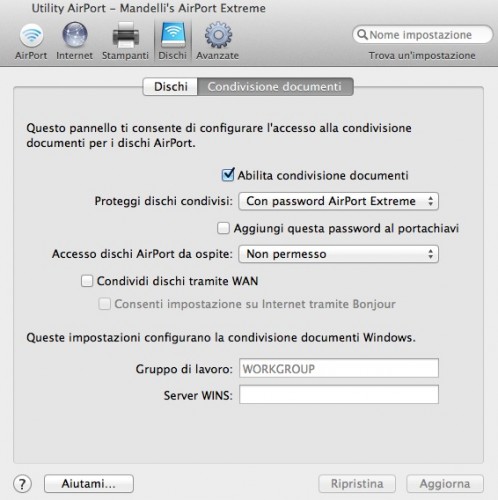
Task: Switch to the Dischi tab
Action: coord(171,87)
